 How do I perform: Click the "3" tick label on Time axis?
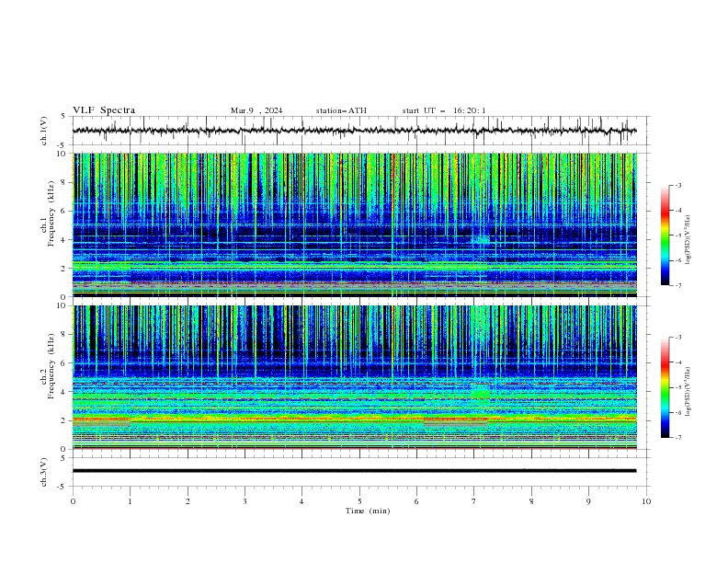[245, 501]
